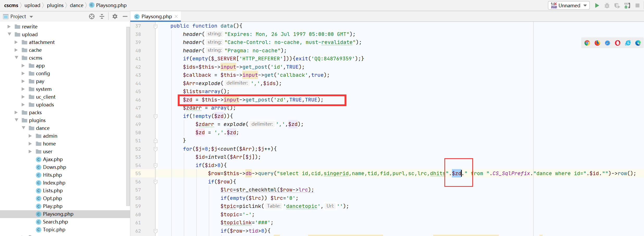The image size is (644, 236).
Task: Select Lists.php in the Project tree
Action: click(53, 190)
